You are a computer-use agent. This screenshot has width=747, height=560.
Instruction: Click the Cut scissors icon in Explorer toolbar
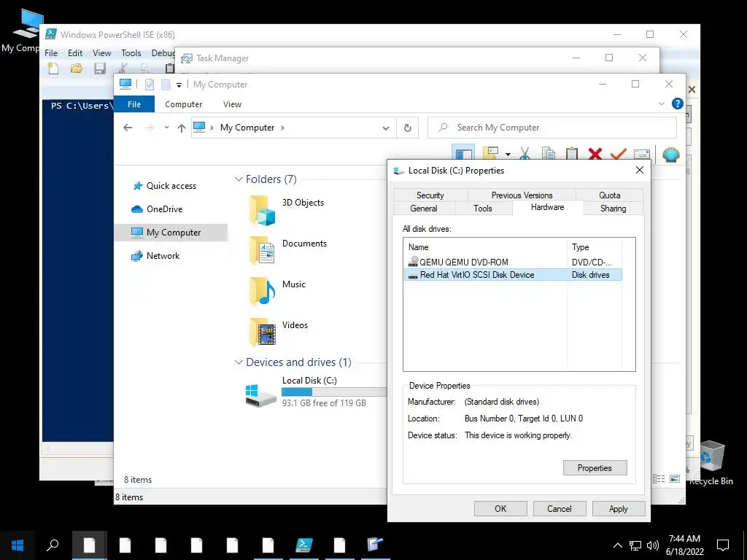[525, 154]
